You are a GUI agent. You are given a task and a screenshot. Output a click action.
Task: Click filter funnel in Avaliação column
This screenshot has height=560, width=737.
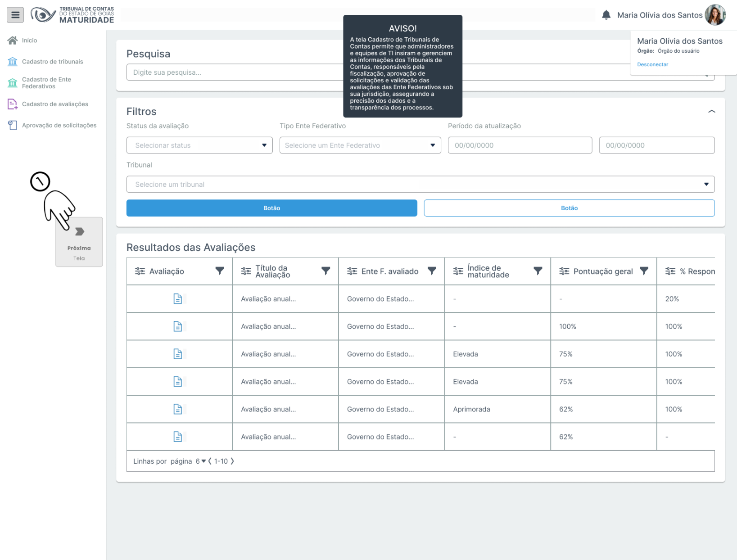pos(220,271)
